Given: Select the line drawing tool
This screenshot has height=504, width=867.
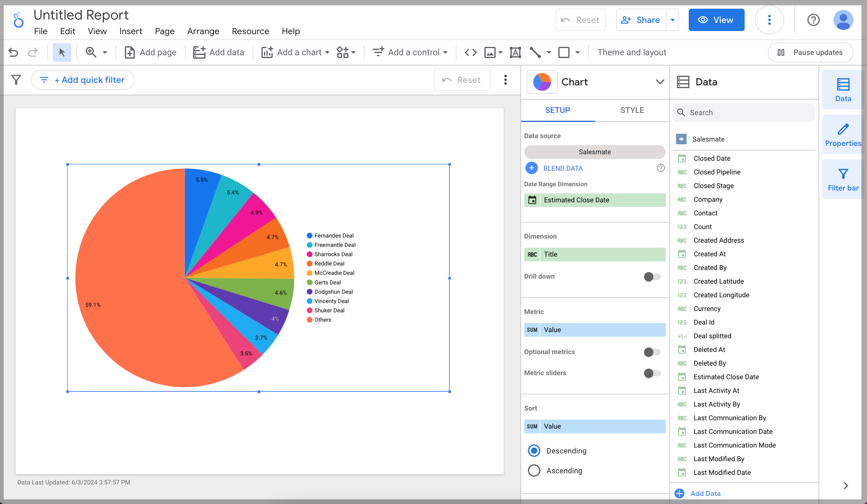Looking at the screenshot, I should coord(535,52).
